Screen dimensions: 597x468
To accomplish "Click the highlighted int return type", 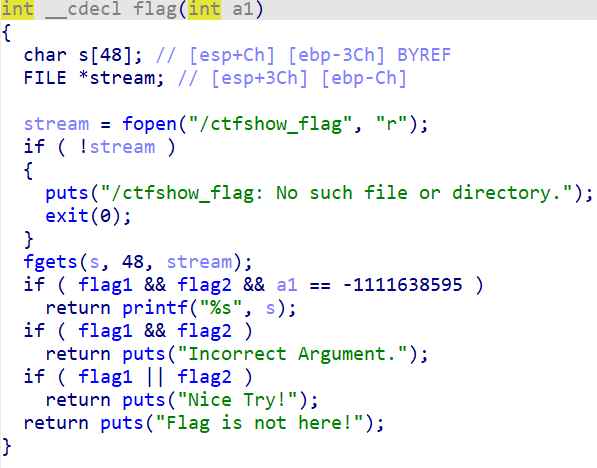I will tap(18, 9).
